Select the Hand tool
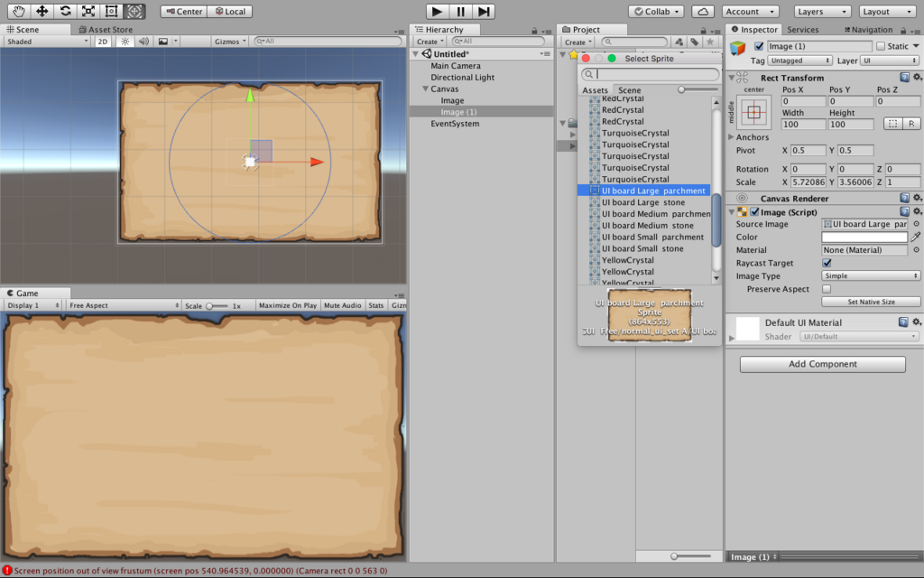 click(19, 11)
